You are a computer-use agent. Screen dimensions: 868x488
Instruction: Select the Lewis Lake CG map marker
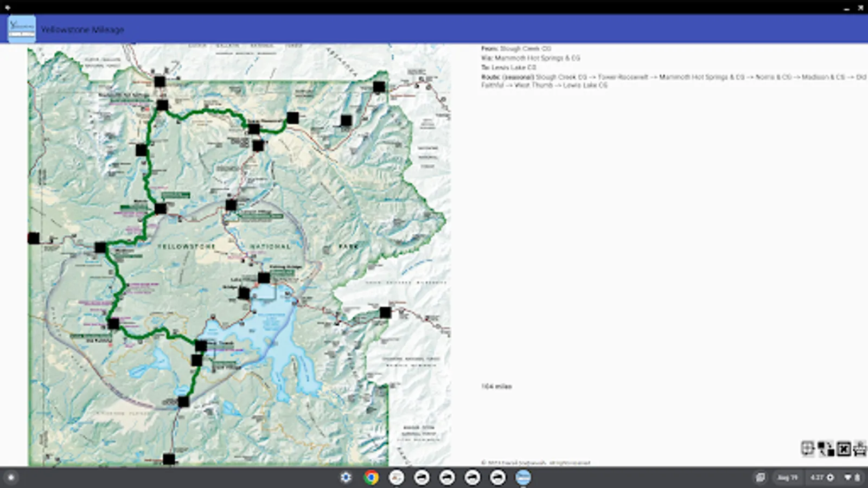click(x=184, y=402)
